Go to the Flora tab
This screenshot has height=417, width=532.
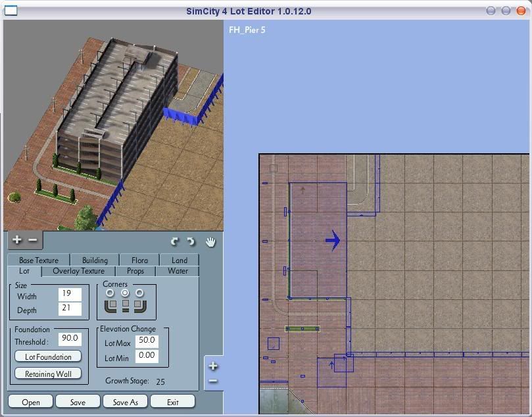(x=139, y=260)
